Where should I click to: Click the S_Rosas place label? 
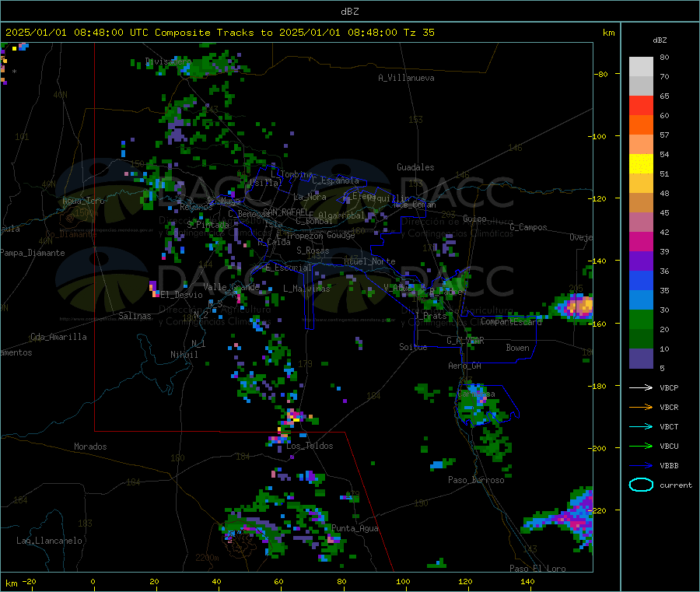[x=313, y=250]
